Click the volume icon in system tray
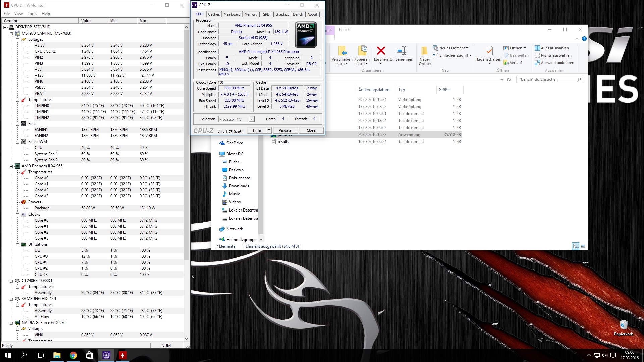The height and width of the screenshot is (362, 644). pyautogui.click(x=605, y=355)
